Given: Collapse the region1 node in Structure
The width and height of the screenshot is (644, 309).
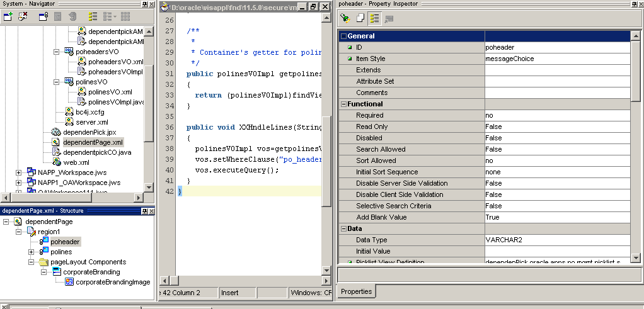Looking at the screenshot, I should [x=18, y=232].
